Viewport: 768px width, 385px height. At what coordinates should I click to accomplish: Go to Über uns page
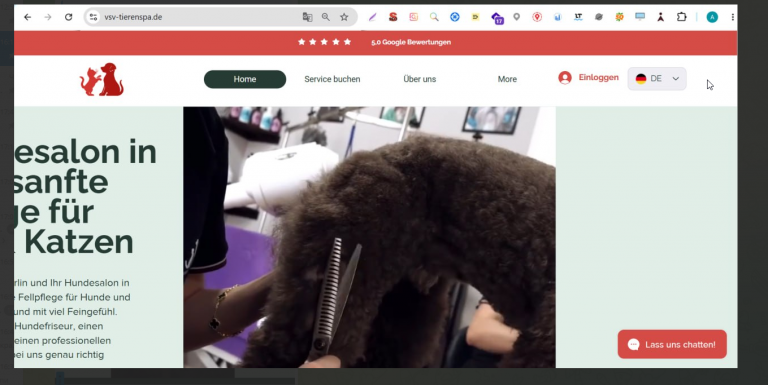[x=420, y=79]
